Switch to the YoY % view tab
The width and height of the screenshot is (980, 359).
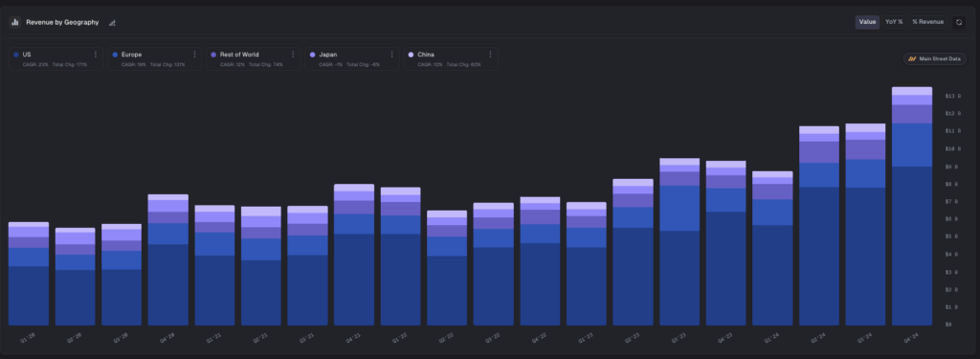click(x=894, y=23)
